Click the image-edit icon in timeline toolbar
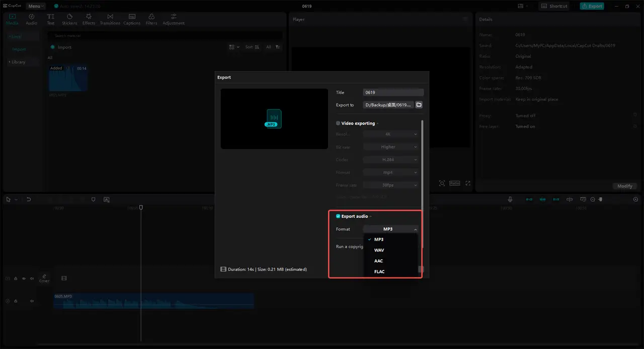 point(107,199)
